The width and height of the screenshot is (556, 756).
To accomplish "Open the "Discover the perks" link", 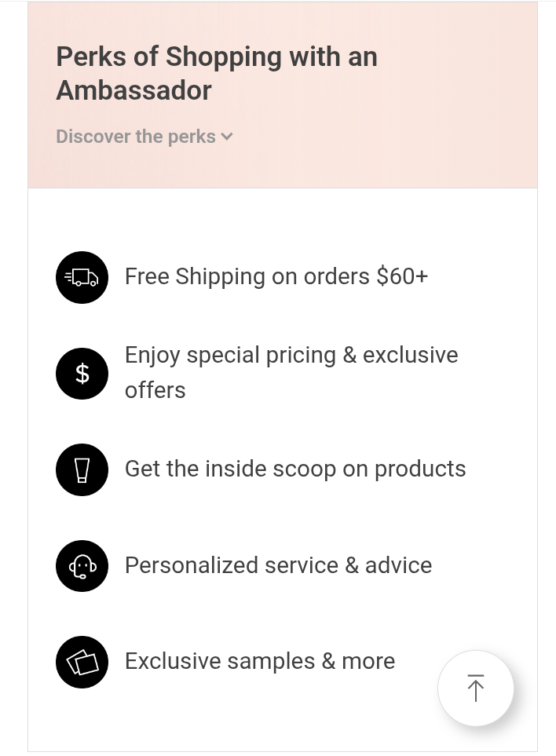I will [135, 137].
